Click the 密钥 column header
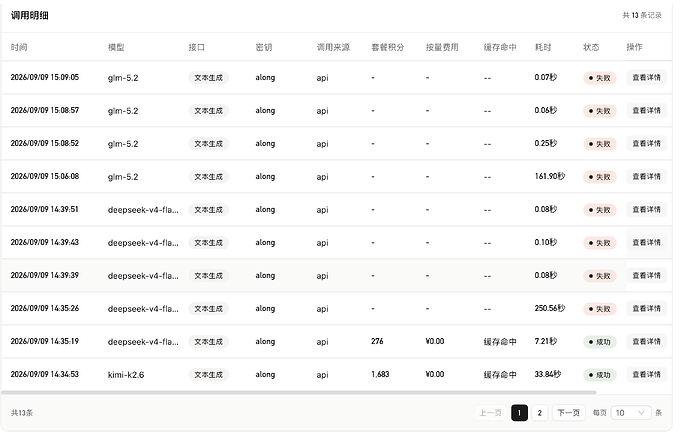Viewport: 690px width, 435px height. tap(264, 47)
